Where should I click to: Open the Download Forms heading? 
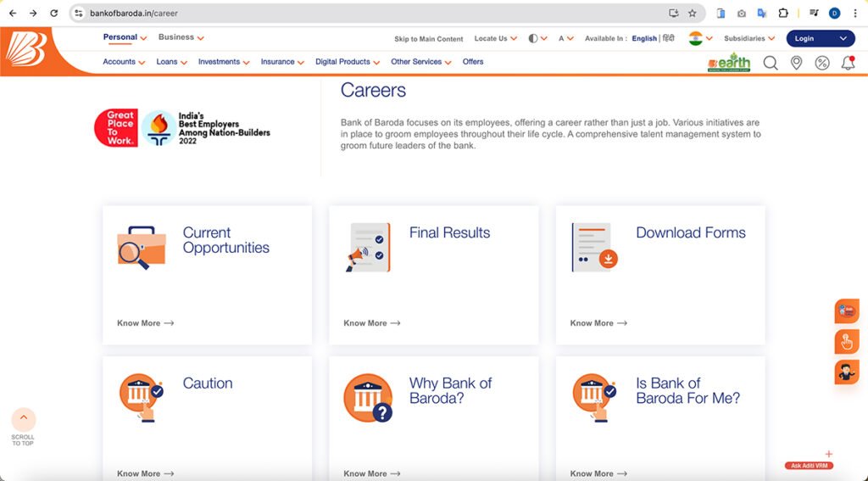point(690,232)
